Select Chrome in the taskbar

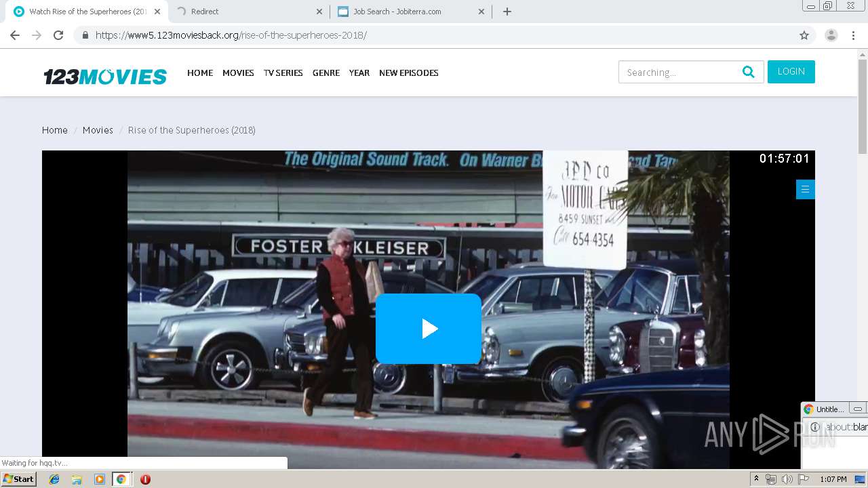(121, 479)
